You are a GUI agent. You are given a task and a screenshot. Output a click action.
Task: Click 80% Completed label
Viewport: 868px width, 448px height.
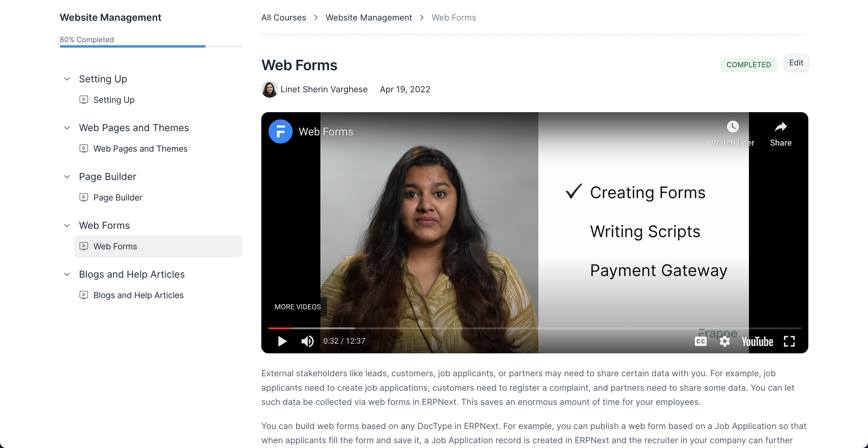[x=87, y=40]
